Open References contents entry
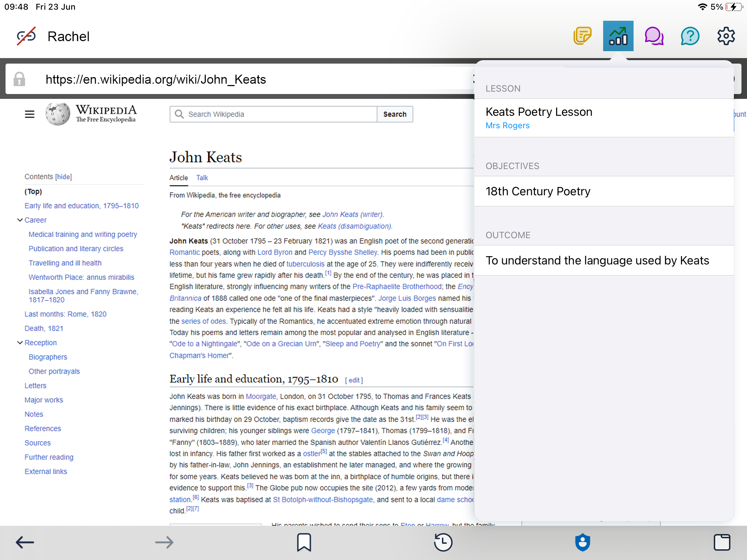Screen dimensions: 747x560 pyautogui.click(x=43, y=429)
